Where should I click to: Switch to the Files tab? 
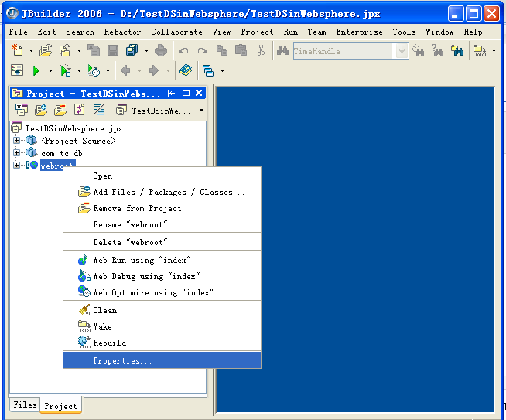[25, 405]
